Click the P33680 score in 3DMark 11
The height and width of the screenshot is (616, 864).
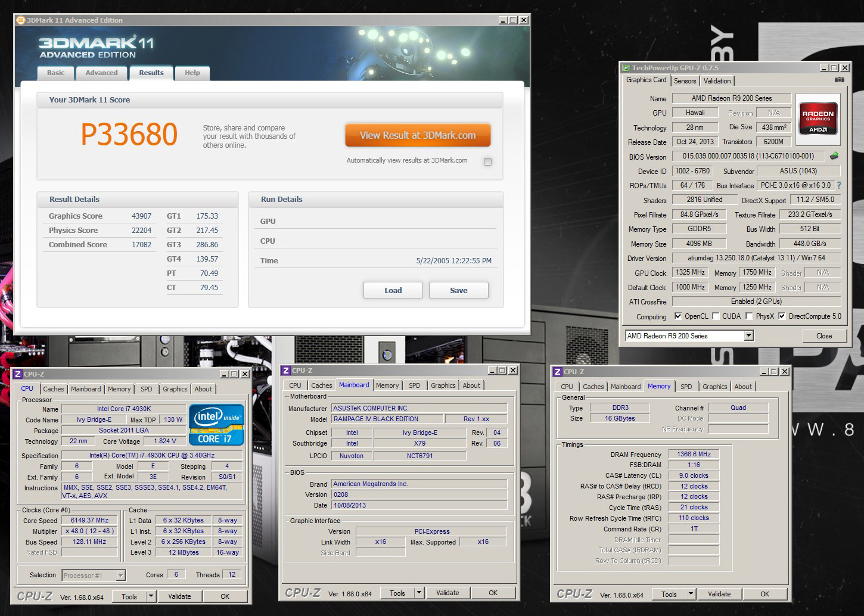pos(129,134)
